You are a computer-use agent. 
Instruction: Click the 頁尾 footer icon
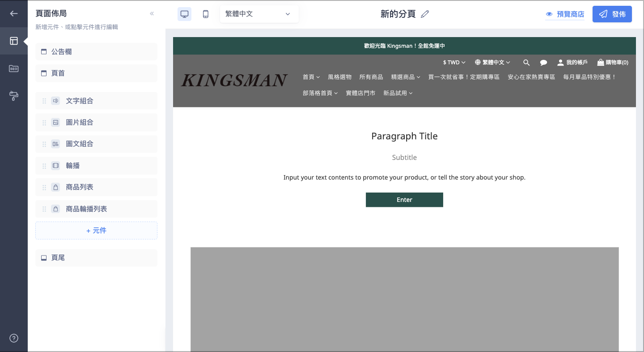pyautogui.click(x=44, y=258)
